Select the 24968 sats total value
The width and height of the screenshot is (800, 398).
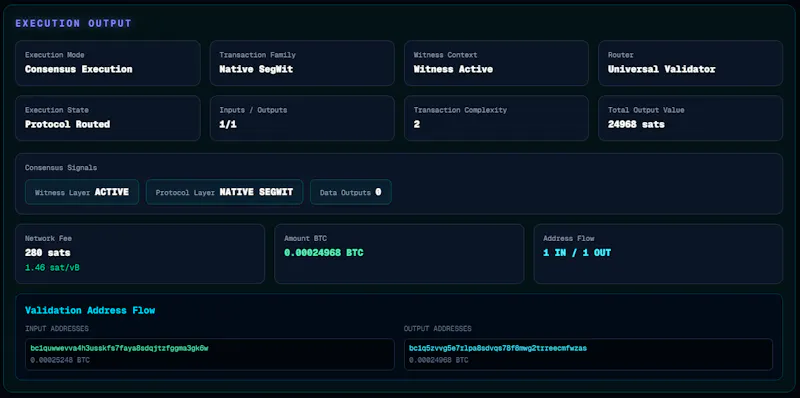[x=636, y=124]
